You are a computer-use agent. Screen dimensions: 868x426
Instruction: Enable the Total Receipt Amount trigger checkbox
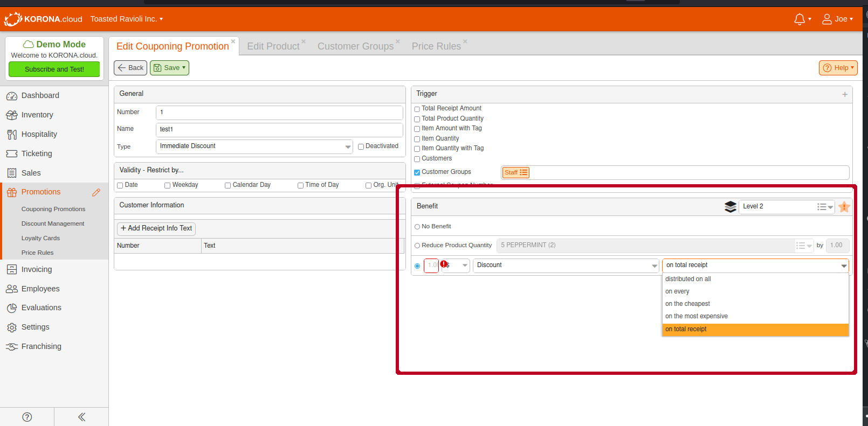(417, 109)
